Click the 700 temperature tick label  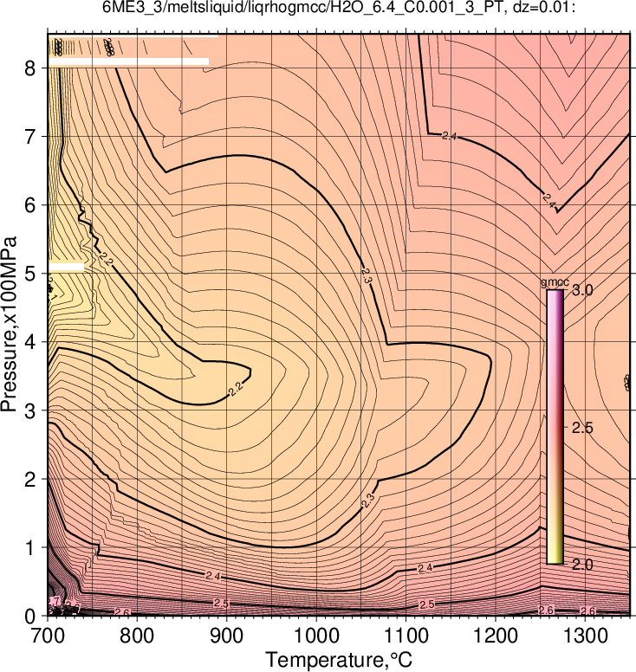[49, 636]
